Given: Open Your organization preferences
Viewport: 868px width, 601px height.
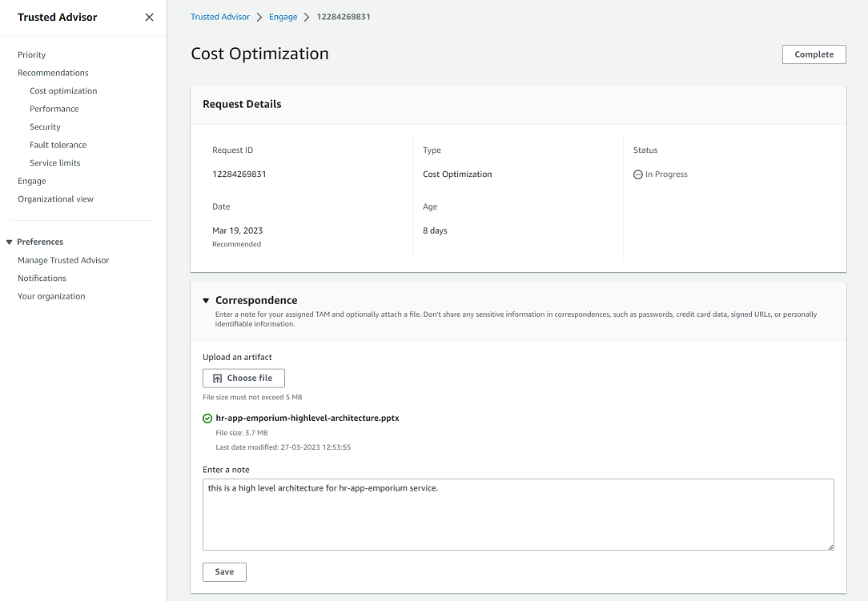Looking at the screenshot, I should [51, 296].
